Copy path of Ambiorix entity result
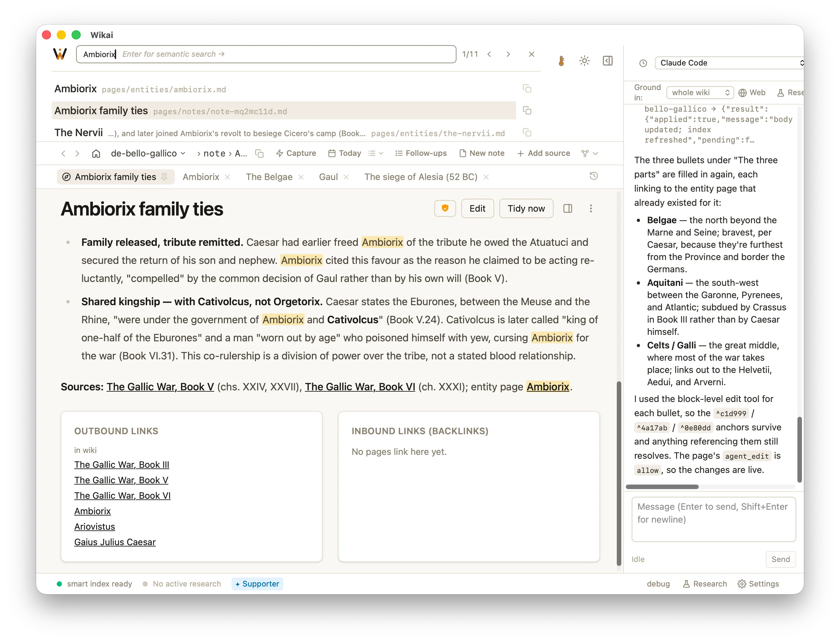The width and height of the screenshot is (840, 642). tap(527, 89)
